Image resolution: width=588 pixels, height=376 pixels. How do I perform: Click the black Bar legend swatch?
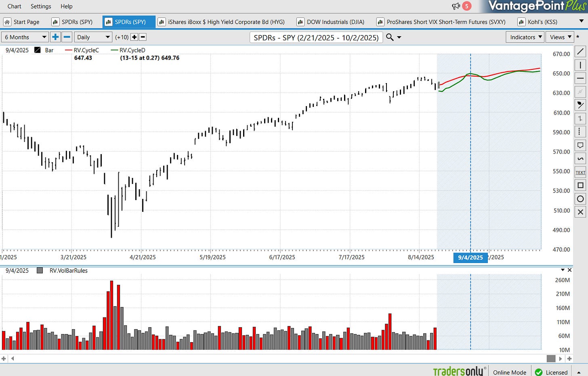click(38, 50)
